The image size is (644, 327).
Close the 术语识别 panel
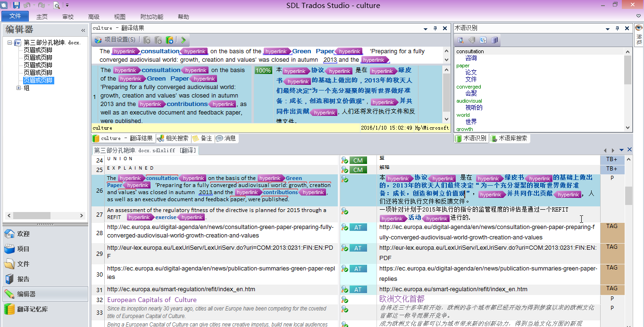coord(627,28)
